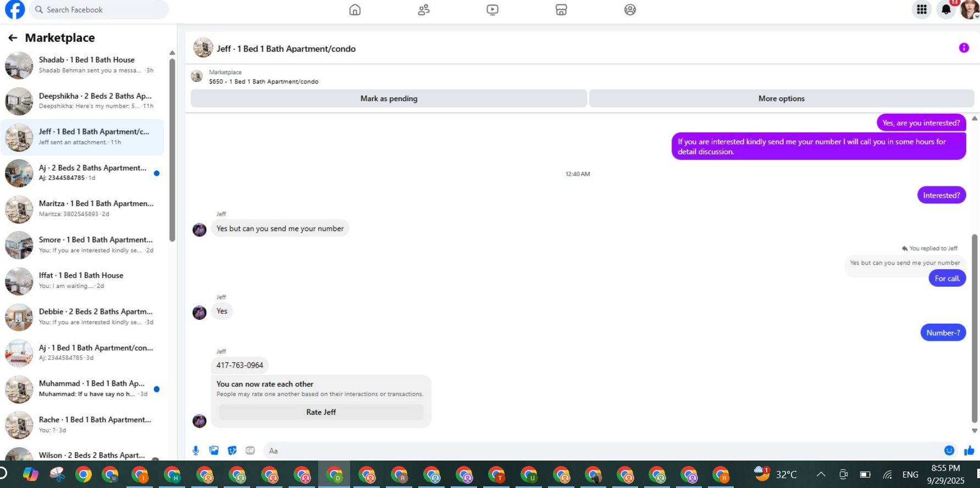This screenshot has height=488, width=980.
Task: Open the weather widget showing 32°C
Action: point(775,474)
